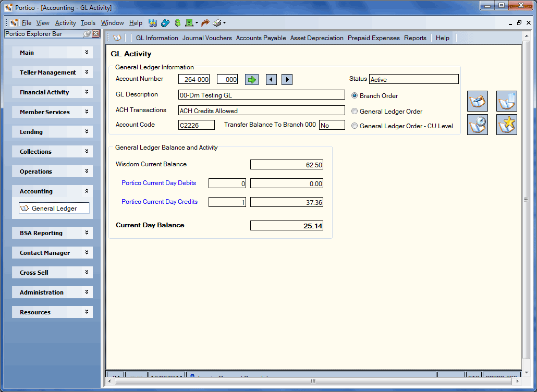
Task: Go to previous GL account arrow
Action: [x=271, y=80]
